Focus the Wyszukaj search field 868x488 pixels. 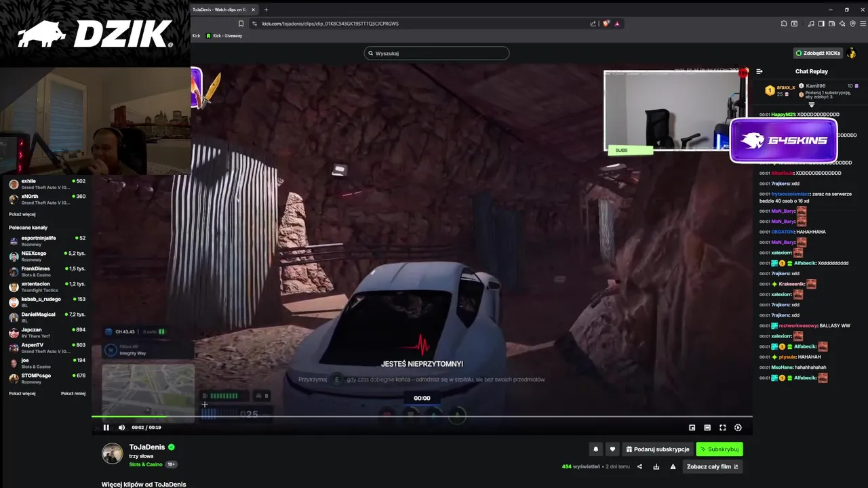click(437, 53)
